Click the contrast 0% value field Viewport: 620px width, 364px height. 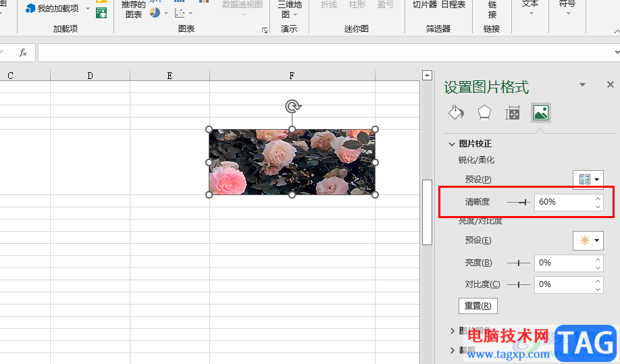[564, 284]
